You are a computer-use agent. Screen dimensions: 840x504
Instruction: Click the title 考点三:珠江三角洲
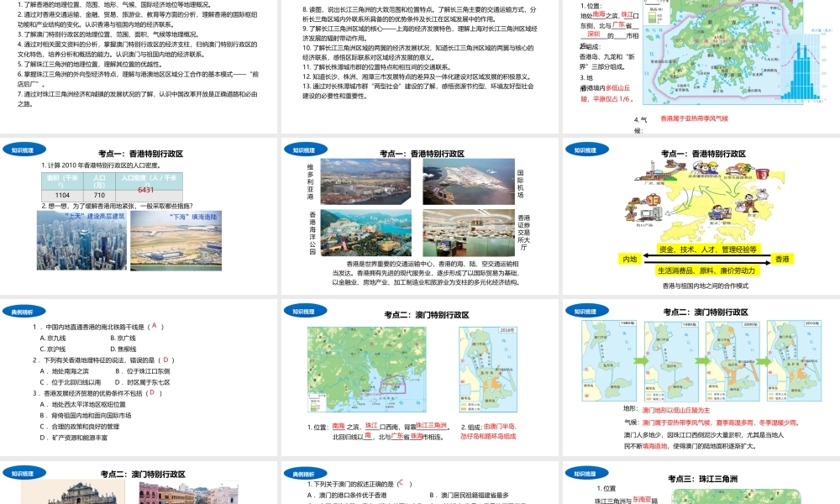[x=702, y=479]
